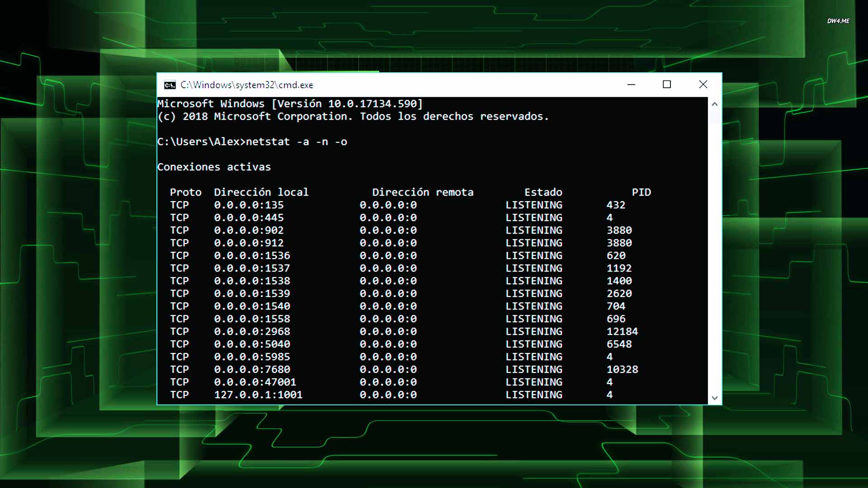The width and height of the screenshot is (868, 488).
Task: Click the minimize button of cmd.exe
Action: [x=631, y=84]
